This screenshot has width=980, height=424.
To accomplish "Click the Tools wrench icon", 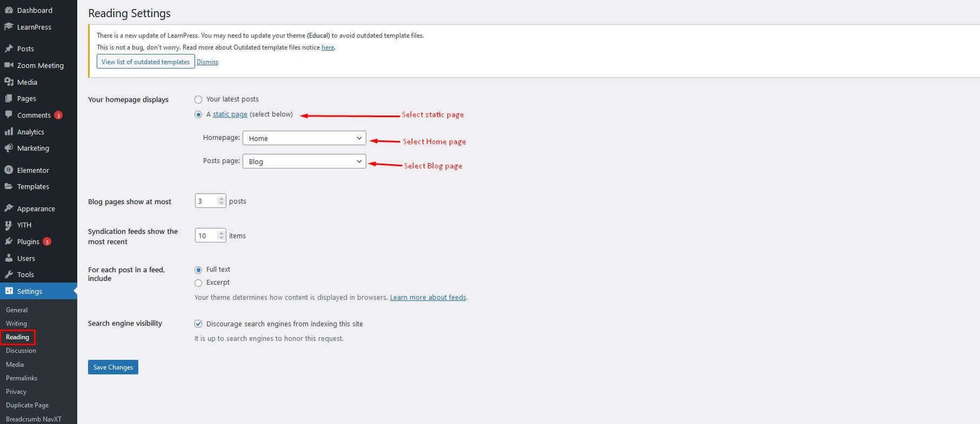I will 9,274.
